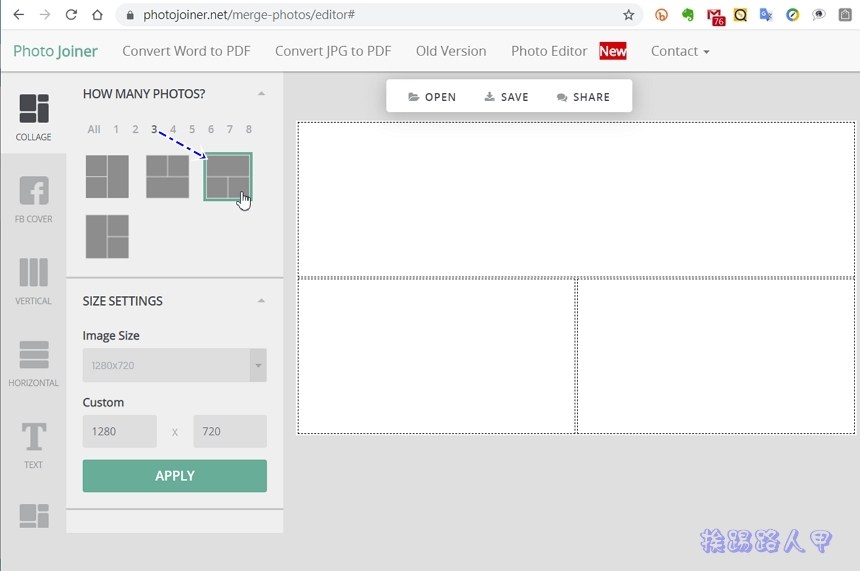Go to browser home page
860x571 pixels.
click(97, 15)
